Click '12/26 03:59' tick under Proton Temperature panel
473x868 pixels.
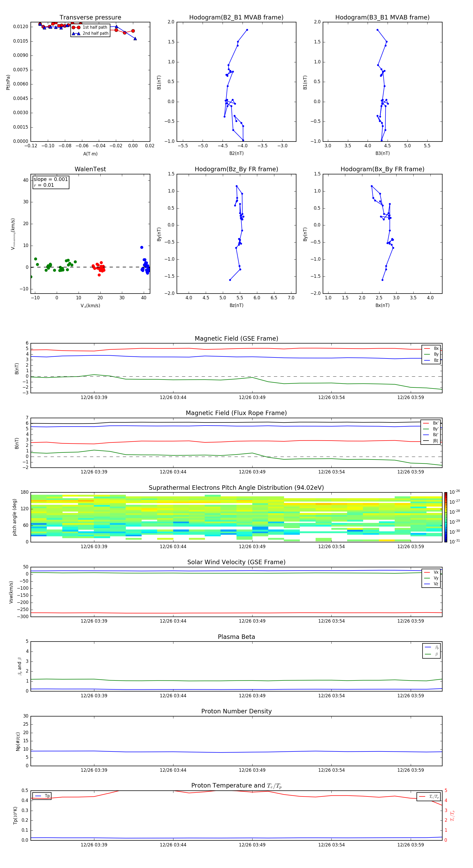pos(410,845)
